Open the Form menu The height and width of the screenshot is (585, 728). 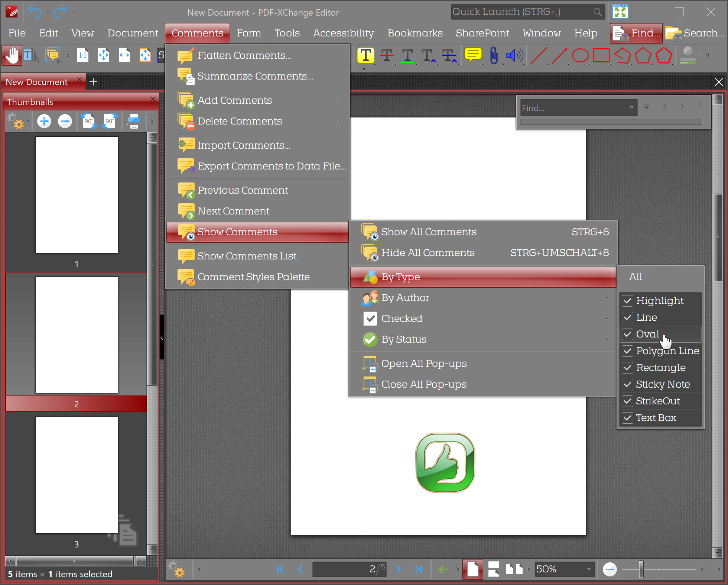click(249, 33)
